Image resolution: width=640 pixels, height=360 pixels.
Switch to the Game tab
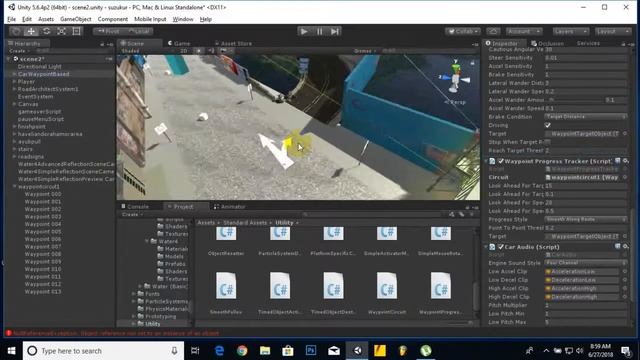pos(179,43)
